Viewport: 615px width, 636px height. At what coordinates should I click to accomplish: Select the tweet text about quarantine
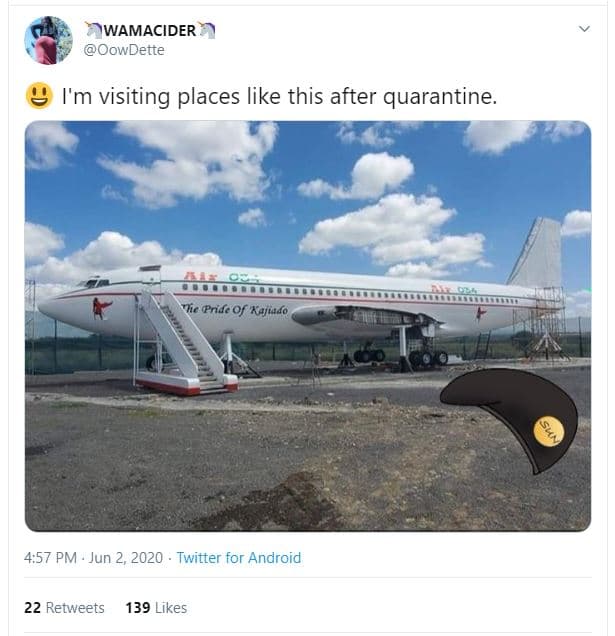[279, 98]
